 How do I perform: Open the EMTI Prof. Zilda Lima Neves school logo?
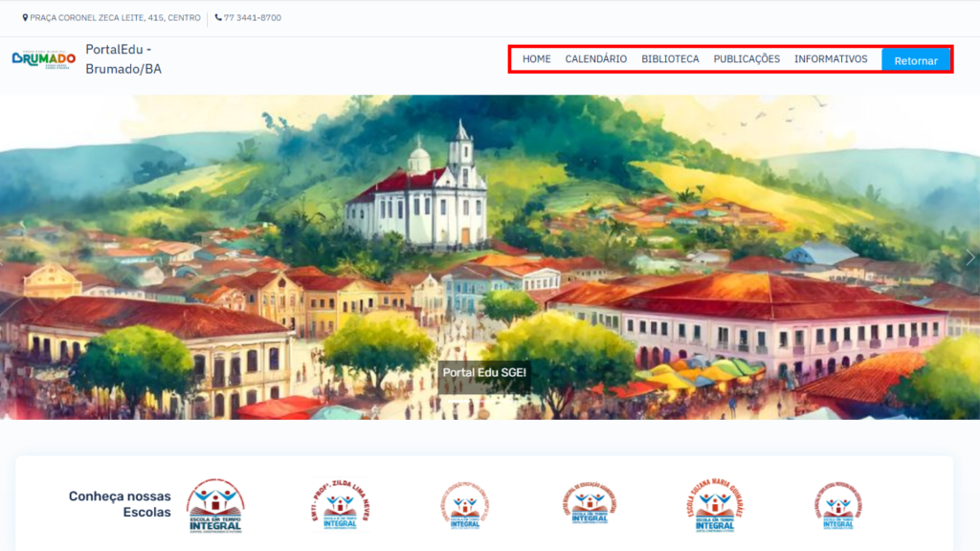(x=341, y=505)
